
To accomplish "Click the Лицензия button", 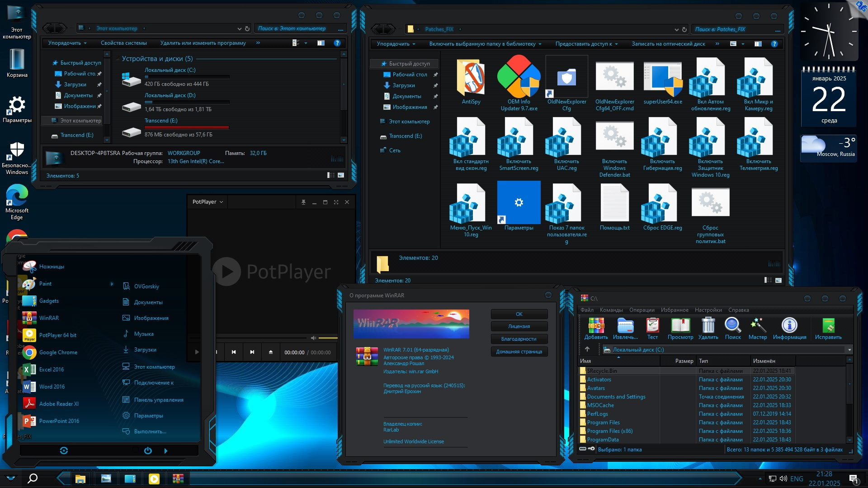I will point(519,326).
